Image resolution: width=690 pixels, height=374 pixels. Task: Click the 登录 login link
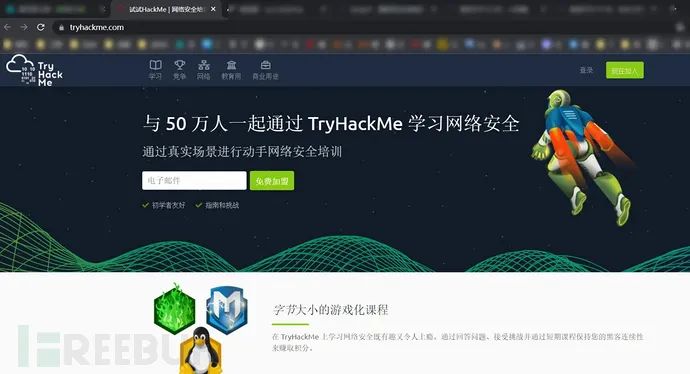[586, 70]
